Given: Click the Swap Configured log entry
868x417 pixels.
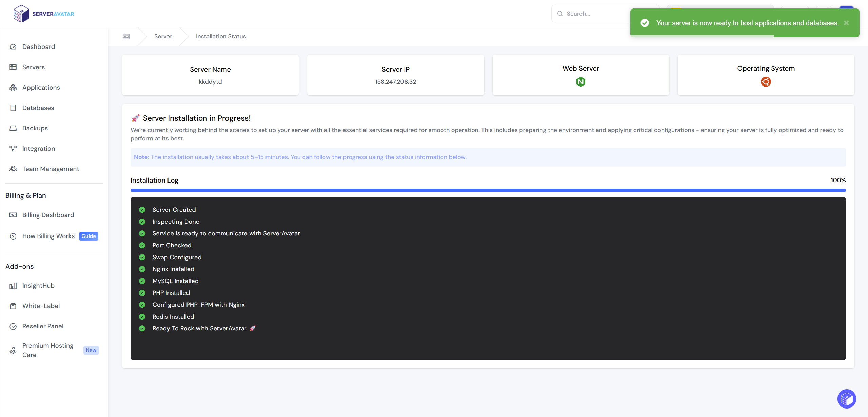Looking at the screenshot, I should click(177, 257).
